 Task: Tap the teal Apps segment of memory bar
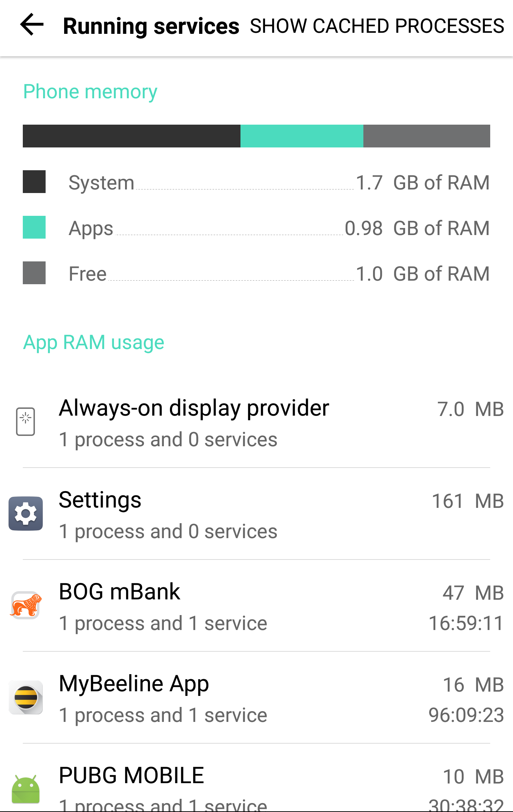coord(302,136)
